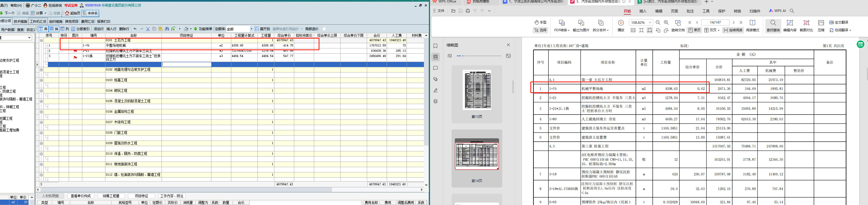Open 查找替换 find and replace
This screenshot has width=868, height=205.
click(x=773, y=26)
